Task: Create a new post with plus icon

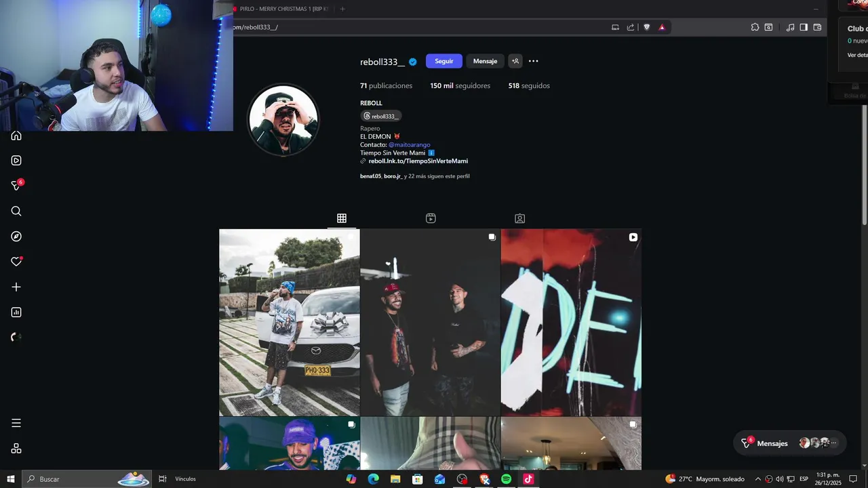Action: 16,287
